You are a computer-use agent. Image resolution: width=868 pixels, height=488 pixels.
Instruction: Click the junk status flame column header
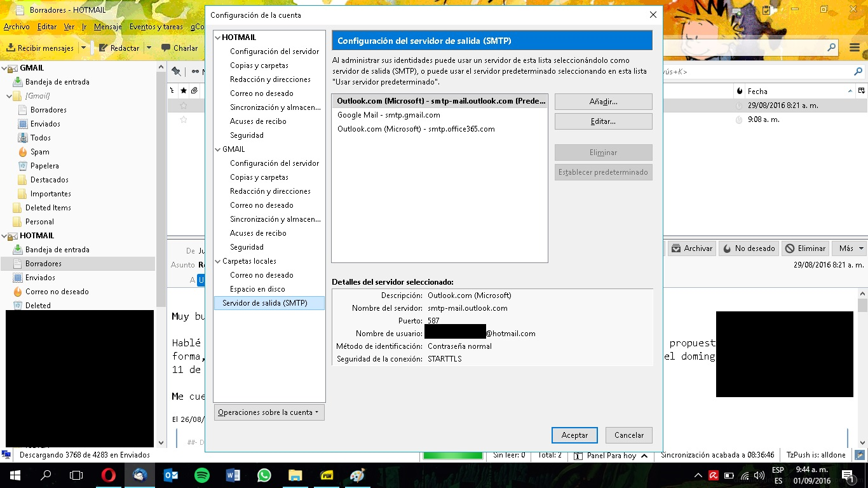tap(739, 91)
